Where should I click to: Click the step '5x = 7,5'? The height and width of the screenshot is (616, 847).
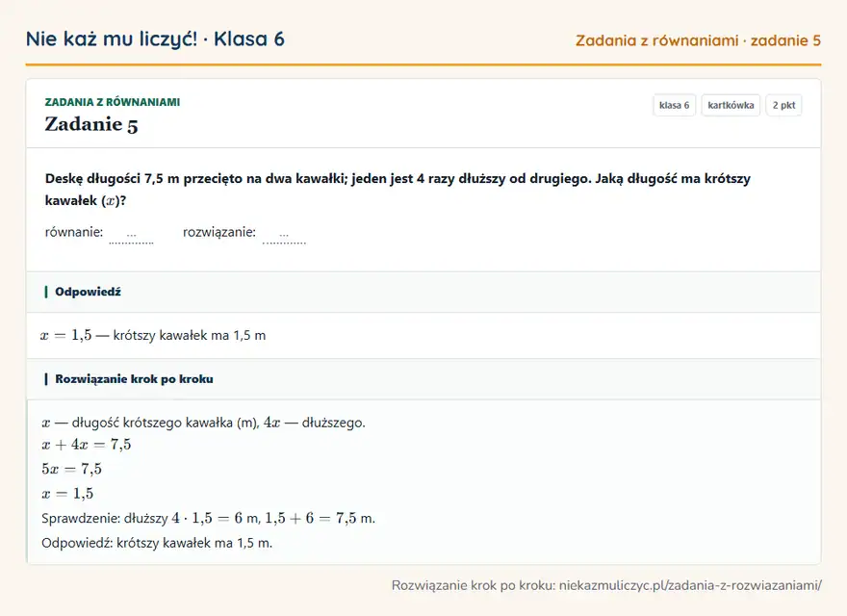pos(72,469)
